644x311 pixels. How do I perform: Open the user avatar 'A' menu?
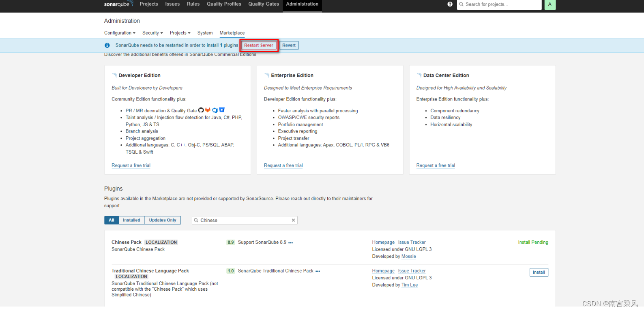coord(550,4)
